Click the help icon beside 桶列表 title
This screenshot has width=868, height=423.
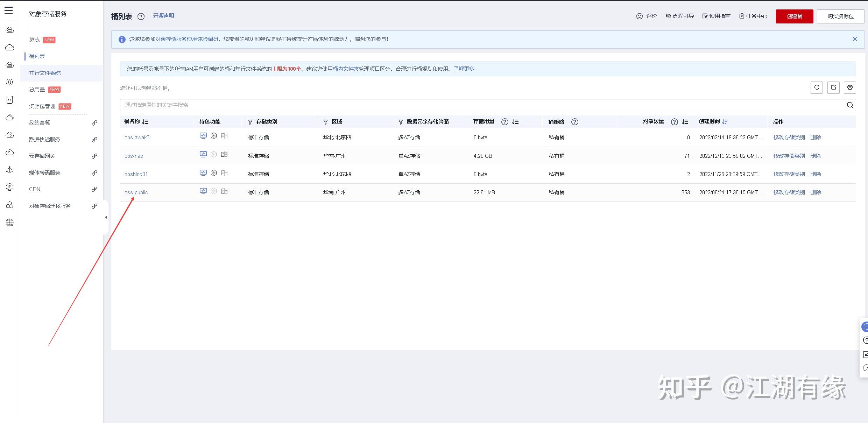point(141,16)
